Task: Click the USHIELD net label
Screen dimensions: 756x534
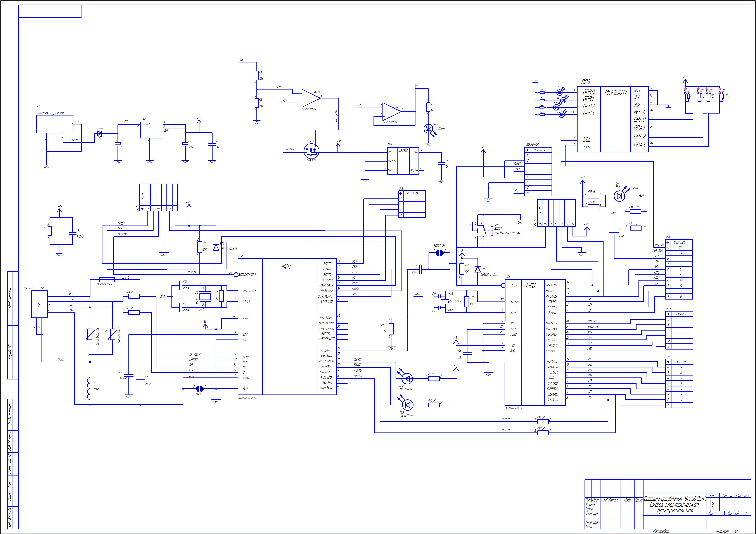Action: 62,360
